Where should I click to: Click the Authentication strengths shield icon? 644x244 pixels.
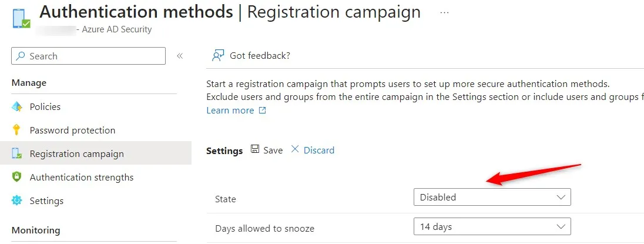tap(17, 178)
